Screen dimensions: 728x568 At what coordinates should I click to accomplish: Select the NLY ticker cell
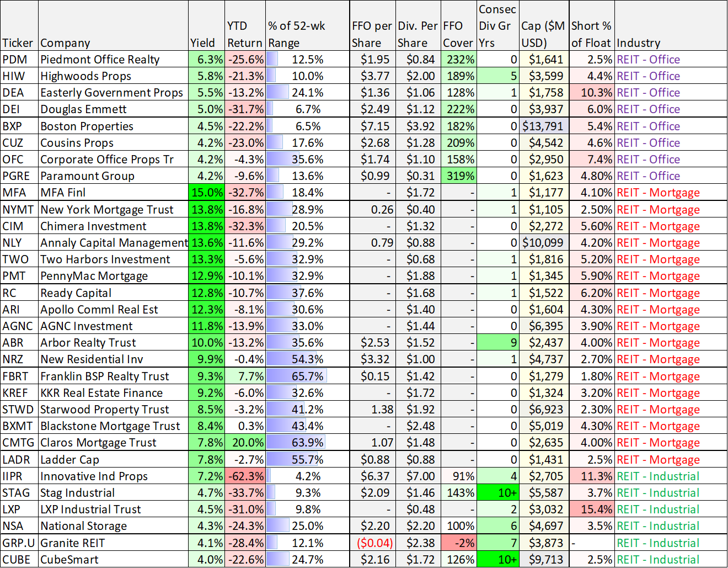(x=19, y=243)
